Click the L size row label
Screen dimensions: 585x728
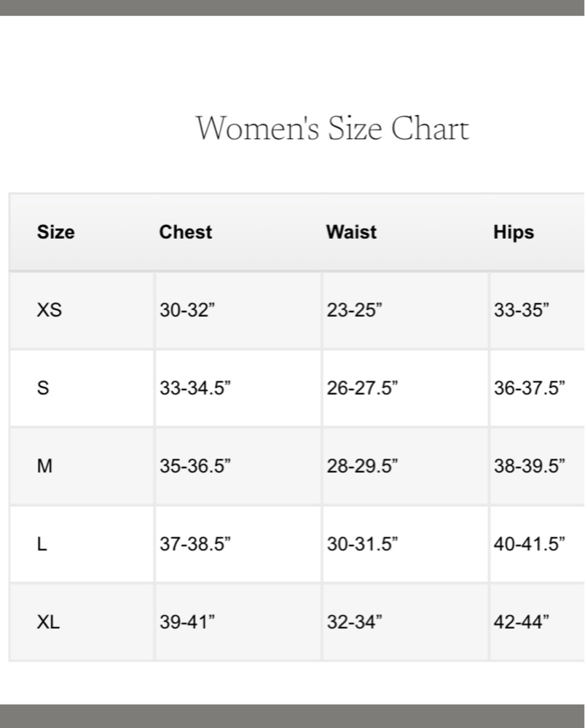coord(42,544)
